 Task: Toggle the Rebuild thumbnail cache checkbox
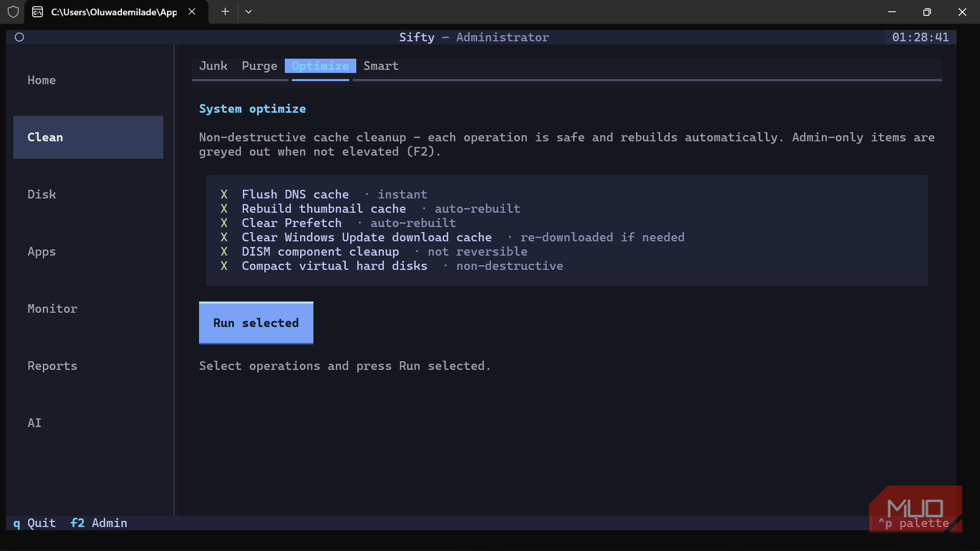click(224, 209)
